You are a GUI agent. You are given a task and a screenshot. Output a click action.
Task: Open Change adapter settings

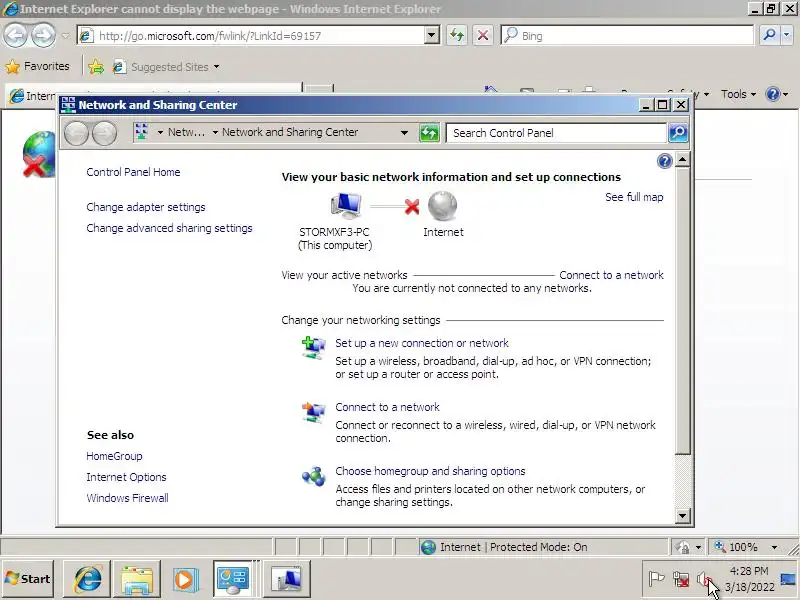[x=146, y=207]
